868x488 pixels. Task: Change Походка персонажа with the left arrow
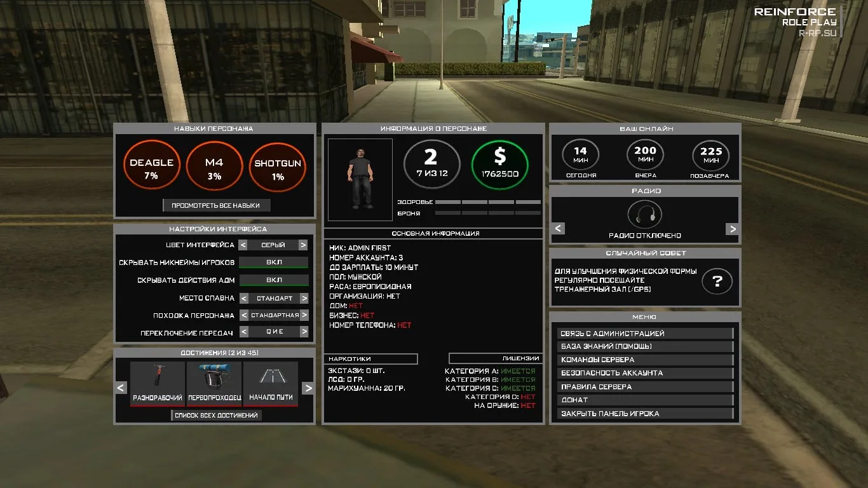pyautogui.click(x=243, y=315)
